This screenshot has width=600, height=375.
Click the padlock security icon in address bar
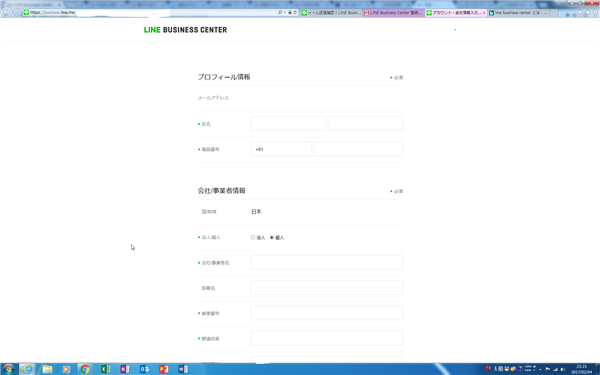pos(290,13)
